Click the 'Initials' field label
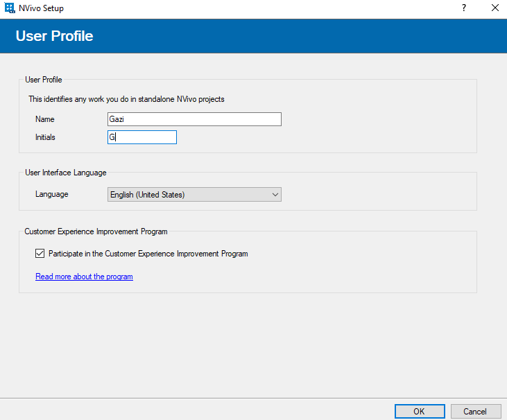This screenshot has width=507, height=420. 45,137
